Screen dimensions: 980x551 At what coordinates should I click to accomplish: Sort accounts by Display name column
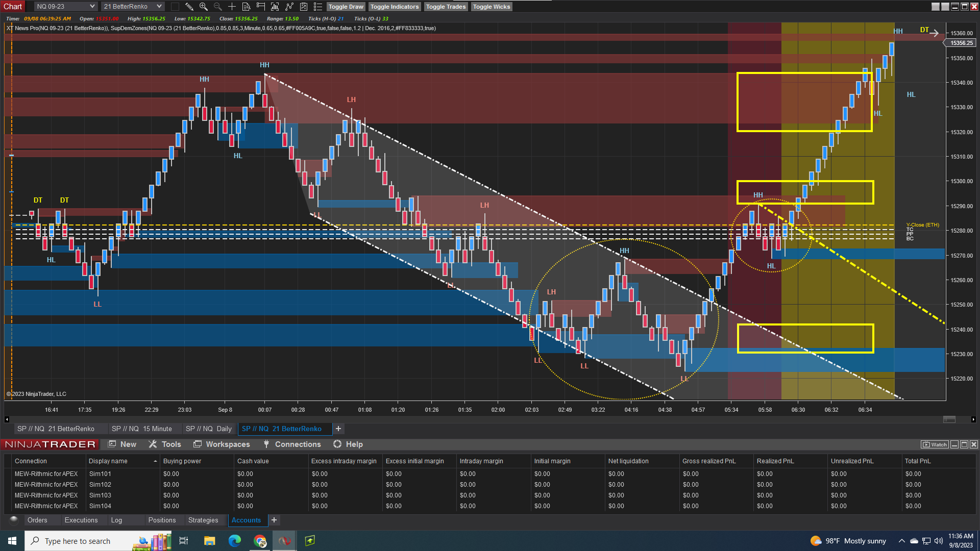pyautogui.click(x=122, y=461)
